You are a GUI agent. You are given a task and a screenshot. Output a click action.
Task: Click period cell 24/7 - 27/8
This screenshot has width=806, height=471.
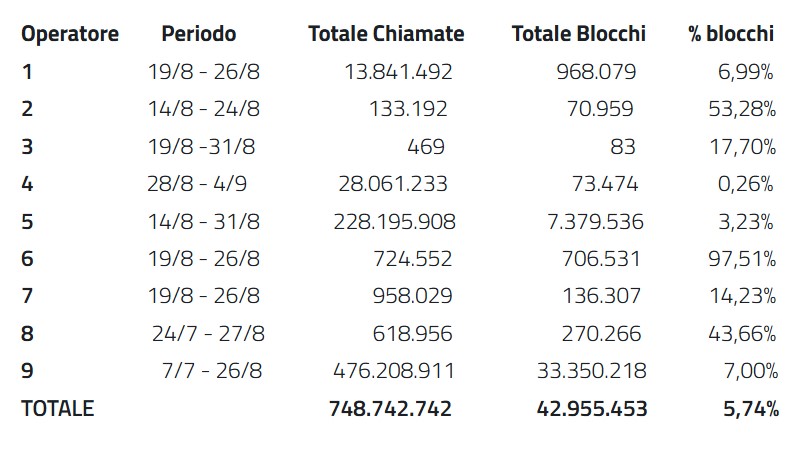208,334
